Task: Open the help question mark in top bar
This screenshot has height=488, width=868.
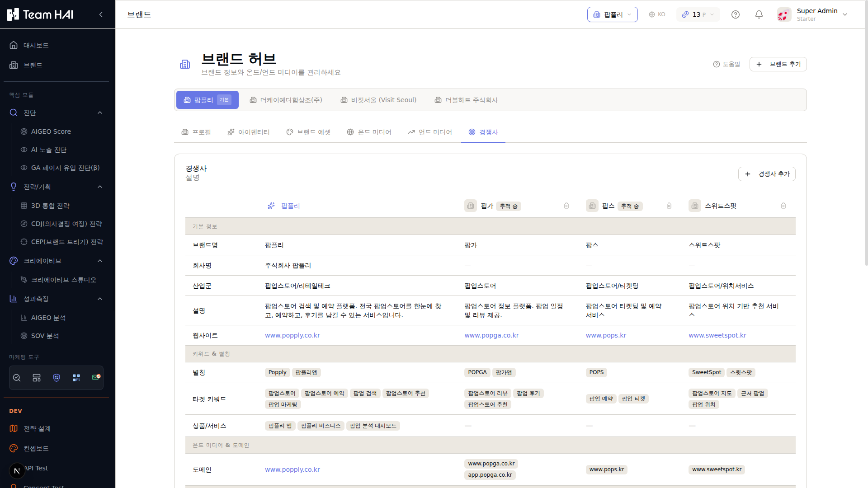Action: click(736, 14)
